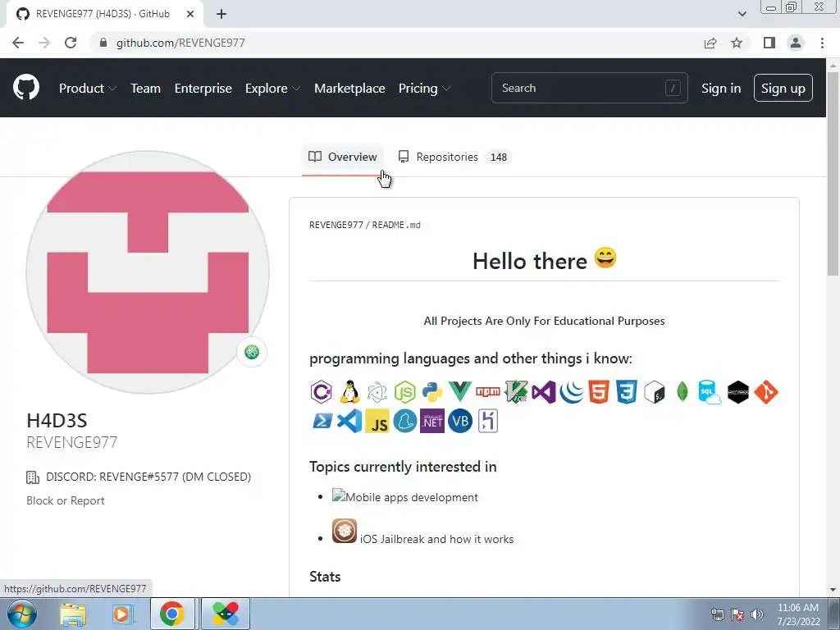Click the jQuery wave icon
The width and height of the screenshot is (840, 630).
[572, 391]
